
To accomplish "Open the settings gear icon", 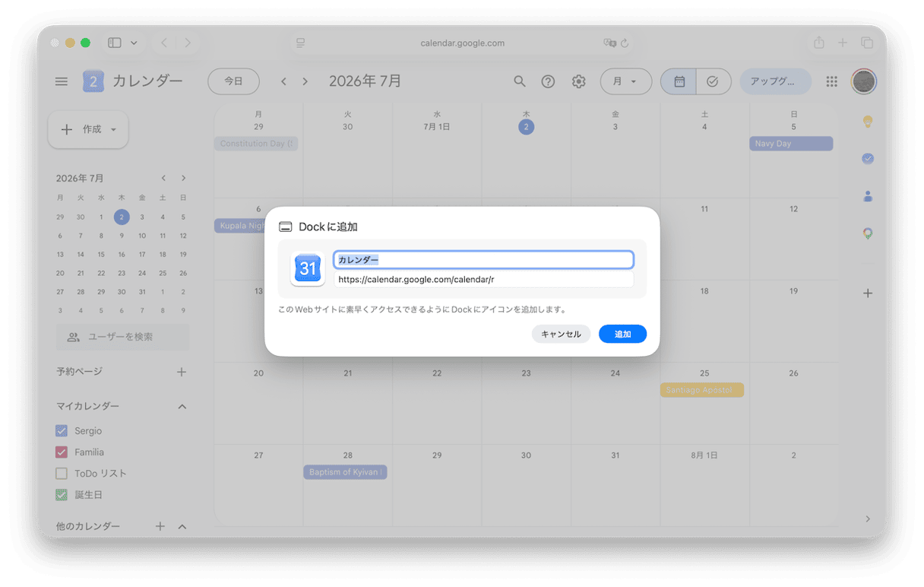I will [579, 81].
